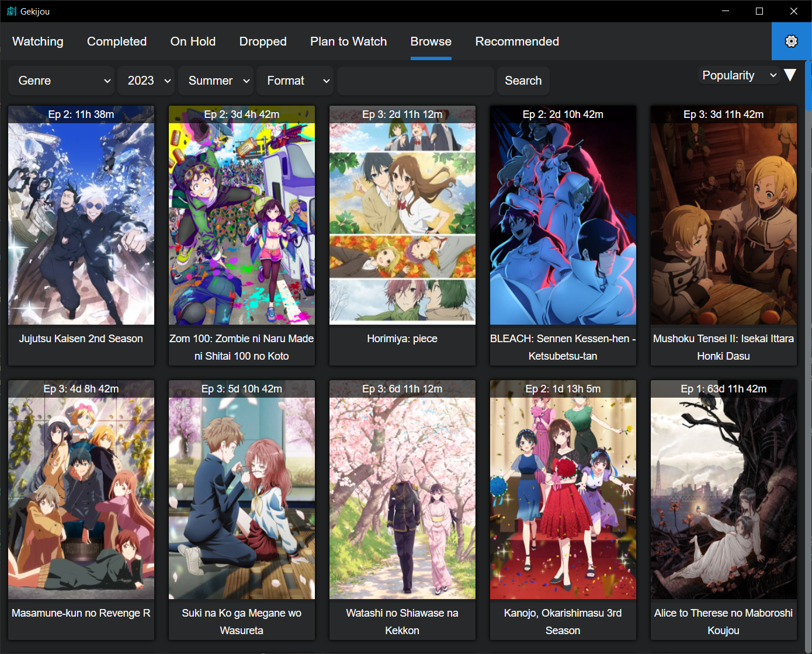Click the search text input field
This screenshot has width=812, height=654.
click(415, 81)
